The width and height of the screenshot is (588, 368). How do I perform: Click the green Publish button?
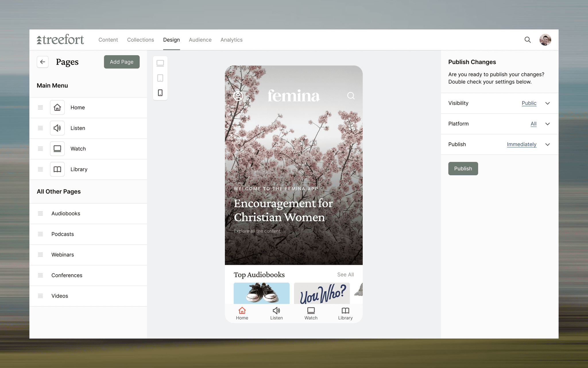pyautogui.click(x=463, y=168)
